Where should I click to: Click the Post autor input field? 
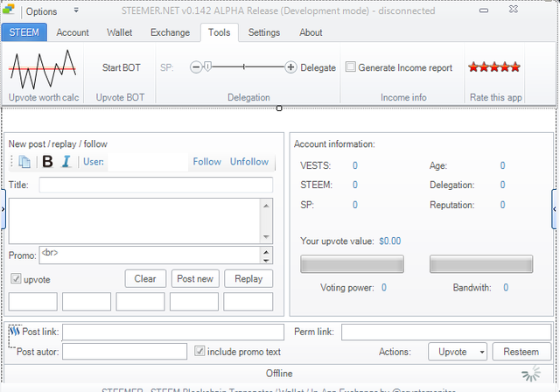click(x=124, y=351)
